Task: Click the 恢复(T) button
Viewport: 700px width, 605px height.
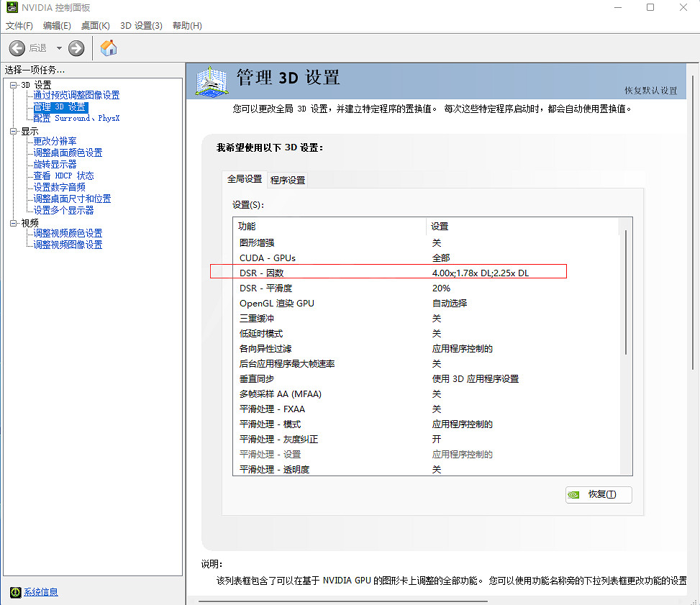Action: point(599,494)
